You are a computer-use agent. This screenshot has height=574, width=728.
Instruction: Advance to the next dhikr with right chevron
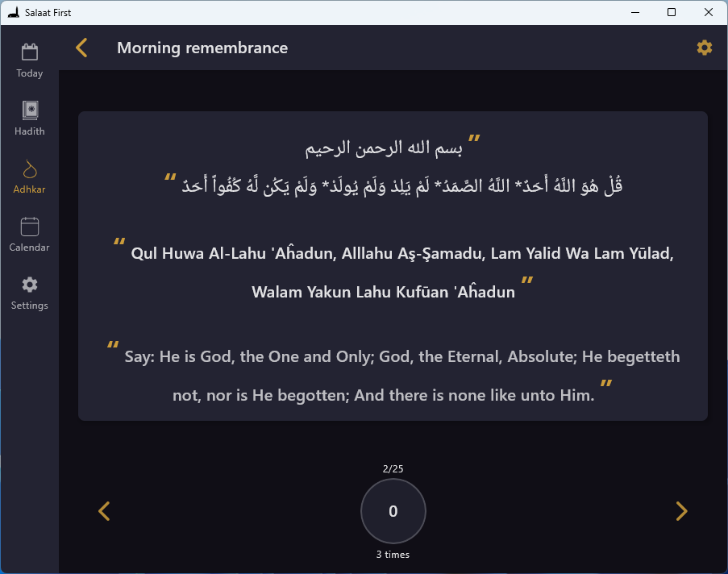[x=681, y=511]
